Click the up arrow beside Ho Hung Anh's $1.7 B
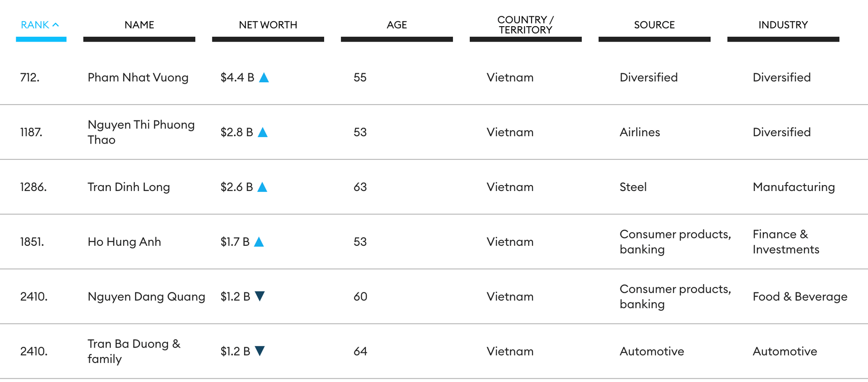868x382 pixels. tap(259, 242)
